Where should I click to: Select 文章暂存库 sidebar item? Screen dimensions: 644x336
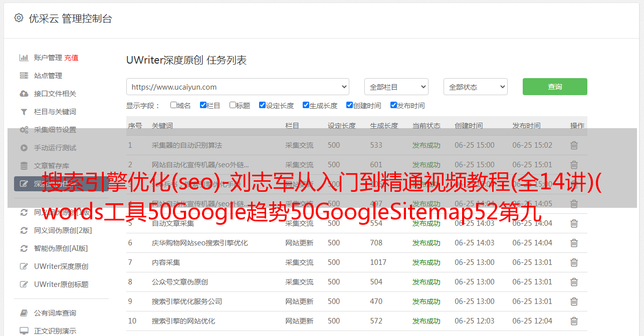pyautogui.click(x=52, y=166)
